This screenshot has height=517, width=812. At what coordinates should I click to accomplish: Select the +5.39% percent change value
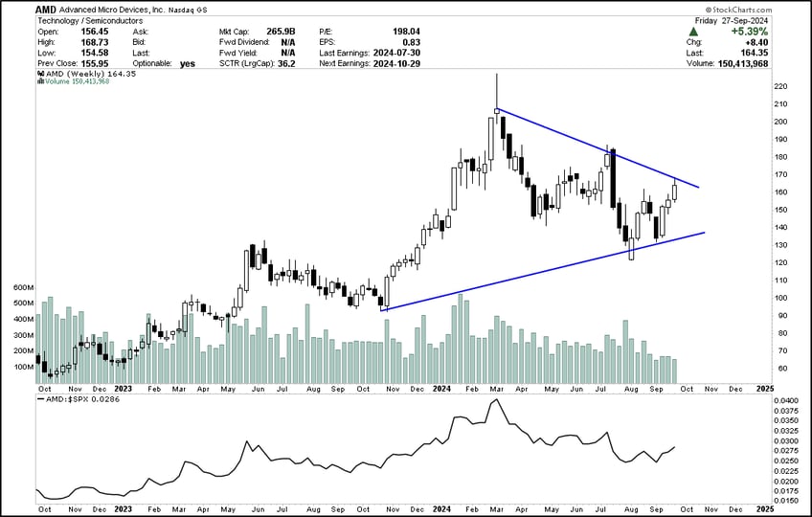(x=750, y=32)
